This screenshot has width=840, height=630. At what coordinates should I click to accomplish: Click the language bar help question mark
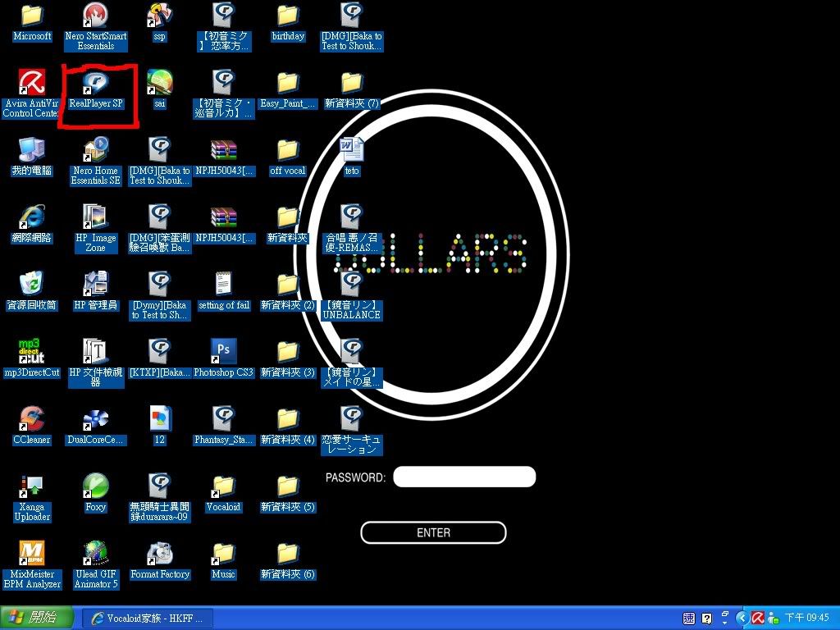pyautogui.click(x=706, y=619)
